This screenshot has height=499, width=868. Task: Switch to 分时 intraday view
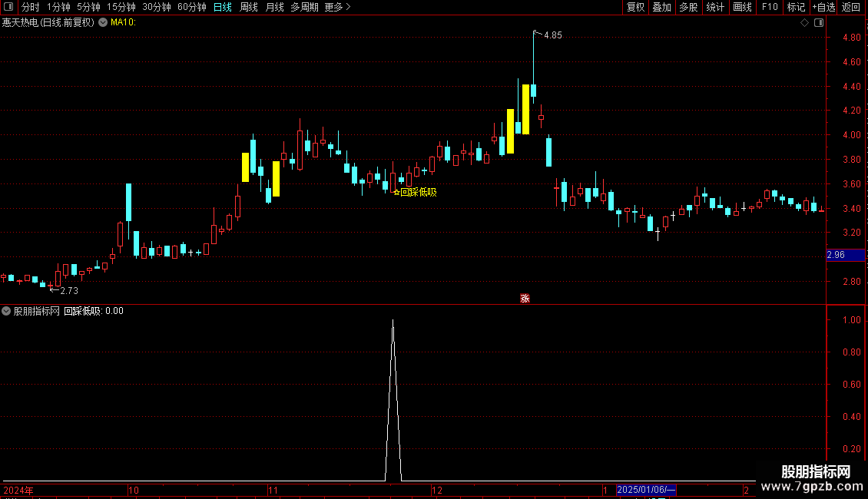[31, 7]
